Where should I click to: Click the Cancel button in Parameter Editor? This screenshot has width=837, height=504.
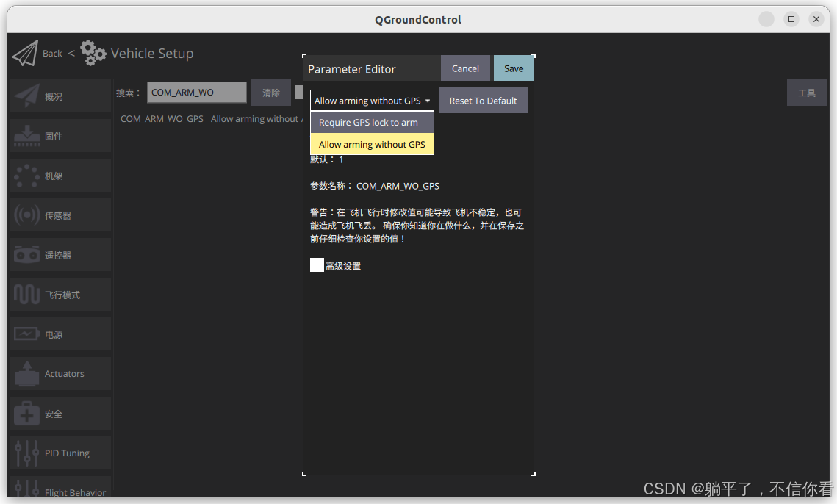coord(465,68)
